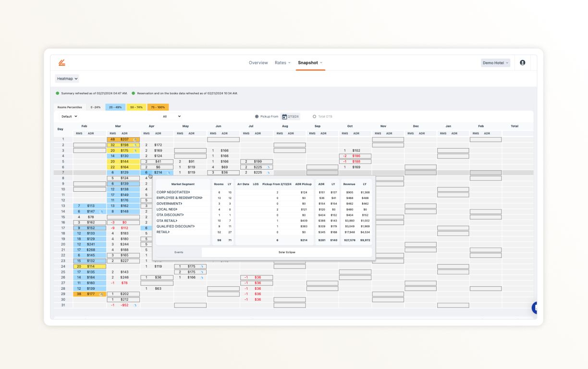Click event icon in July day 7 $225 cell
The image size is (588, 369).
pos(269,172)
